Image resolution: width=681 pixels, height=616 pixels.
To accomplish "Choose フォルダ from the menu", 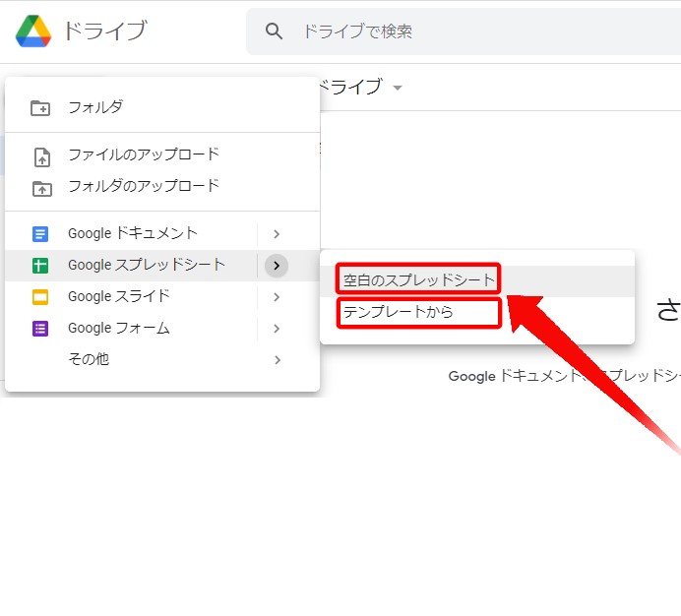I will tap(162, 107).
